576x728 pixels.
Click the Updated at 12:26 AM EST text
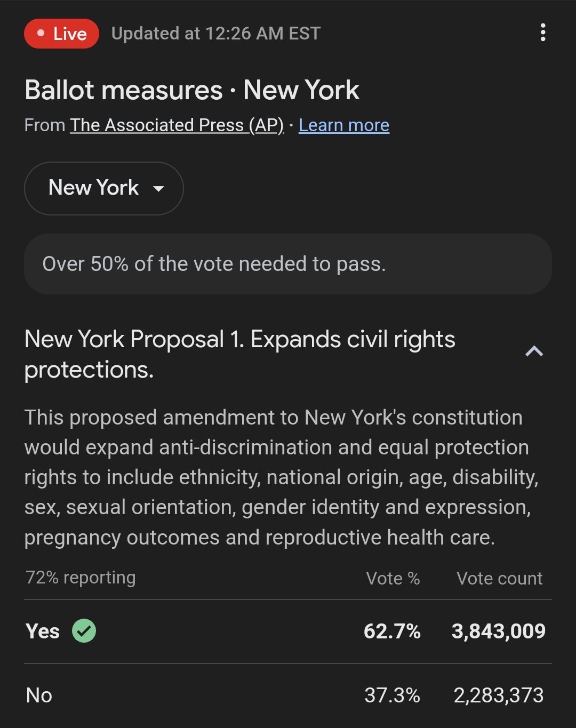[x=216, y=34]
